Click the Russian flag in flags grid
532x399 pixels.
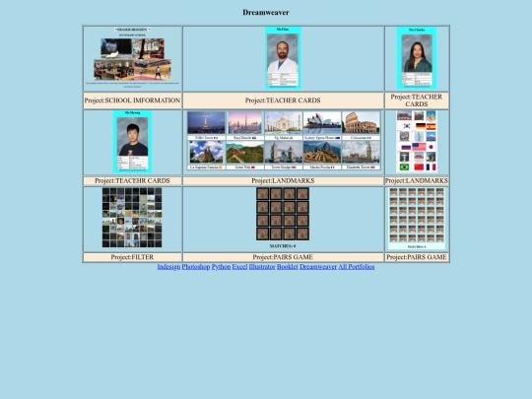click(406, 147)
